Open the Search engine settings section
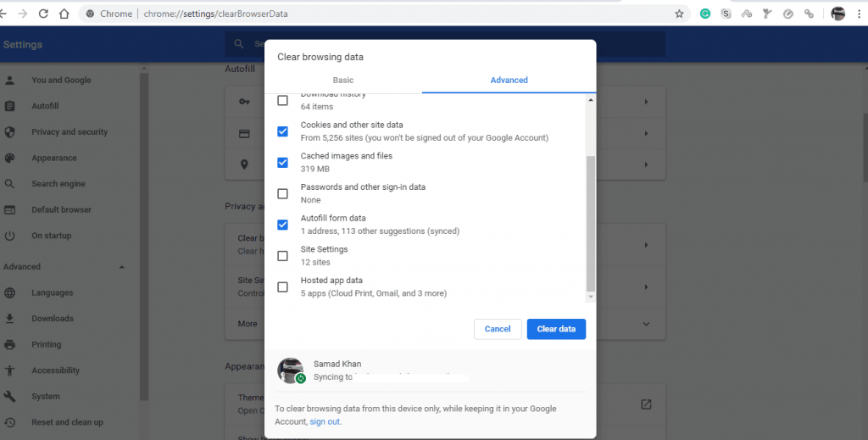The width and height of the screenshot is (868, 440). point(58,184)
